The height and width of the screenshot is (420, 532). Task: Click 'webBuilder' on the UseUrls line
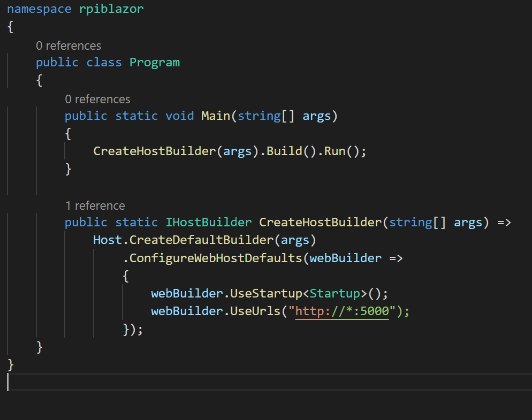[187, 311]
